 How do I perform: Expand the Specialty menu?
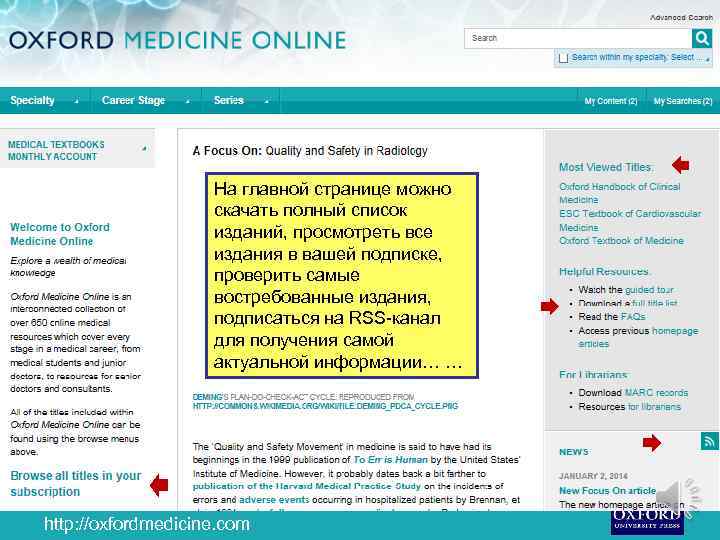(x=45, y=100)
